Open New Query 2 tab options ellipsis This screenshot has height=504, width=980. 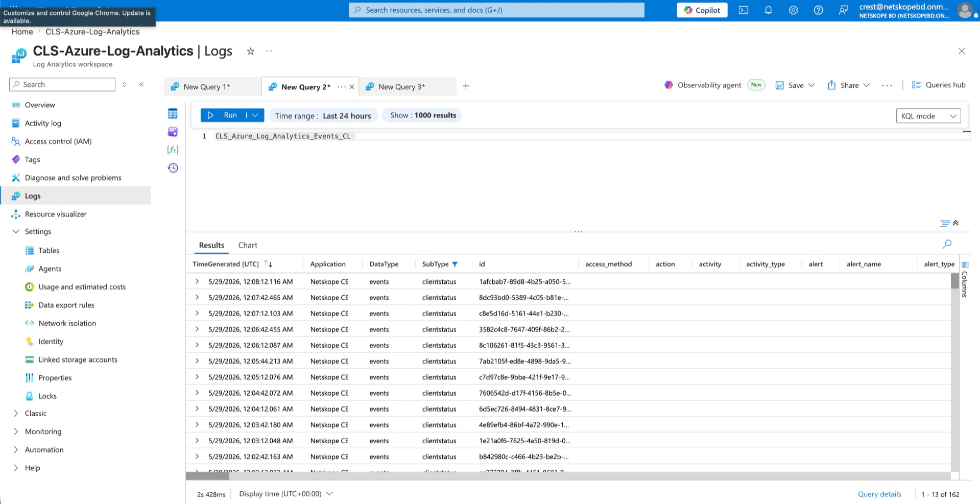point(341,87)
